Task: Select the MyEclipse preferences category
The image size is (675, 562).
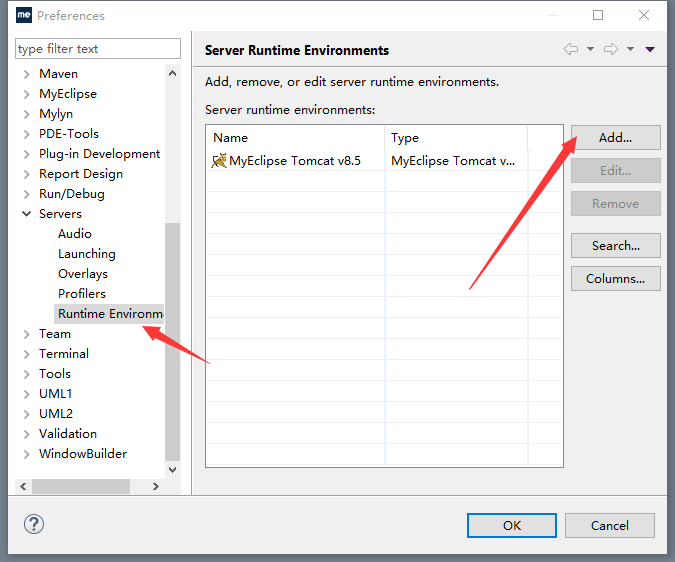Action: pyautogui.click(x=68, y=94)
